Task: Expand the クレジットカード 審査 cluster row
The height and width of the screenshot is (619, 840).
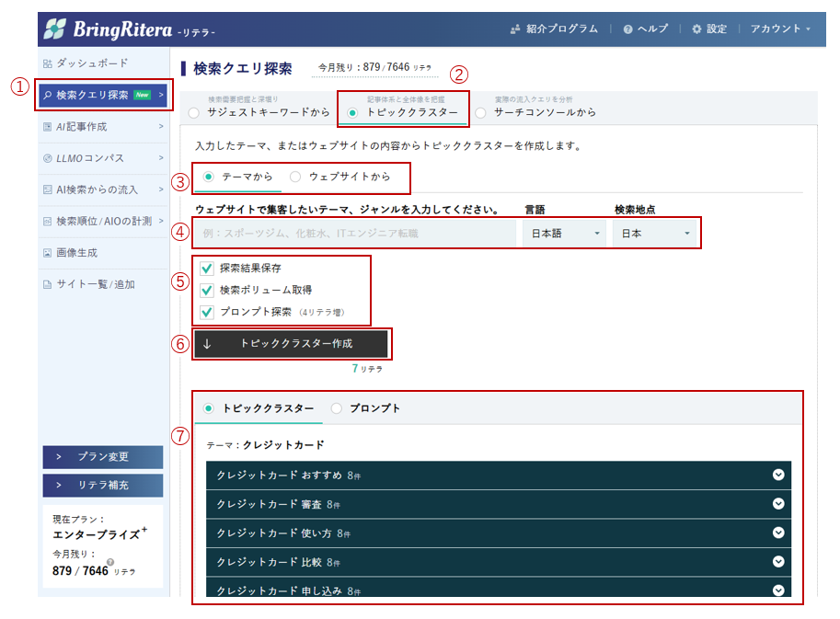Action: tap(499, 504)
